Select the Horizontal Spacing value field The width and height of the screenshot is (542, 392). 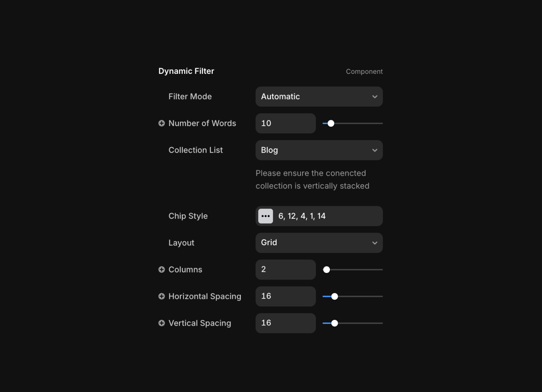tap(286, 296)
